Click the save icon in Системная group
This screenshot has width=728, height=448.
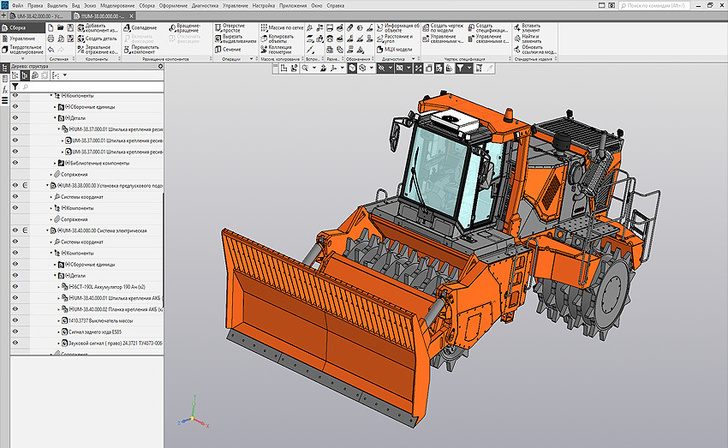70,28
